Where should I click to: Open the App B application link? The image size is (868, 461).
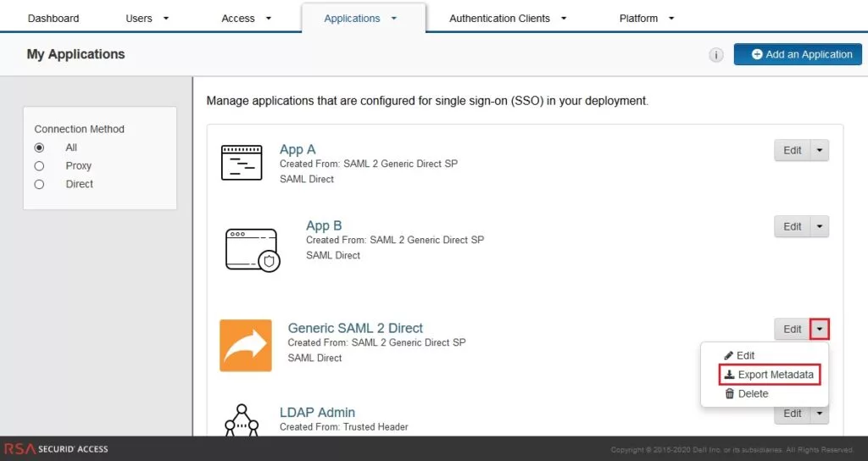pyautogui.click(x=324, y=225)
